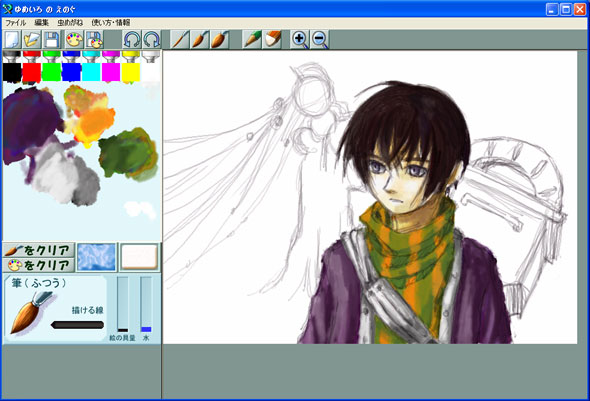The width and height of the screenshot is (590, 401).
Task: Undo with the counterclockwise arrow icon
Action: 132,39
